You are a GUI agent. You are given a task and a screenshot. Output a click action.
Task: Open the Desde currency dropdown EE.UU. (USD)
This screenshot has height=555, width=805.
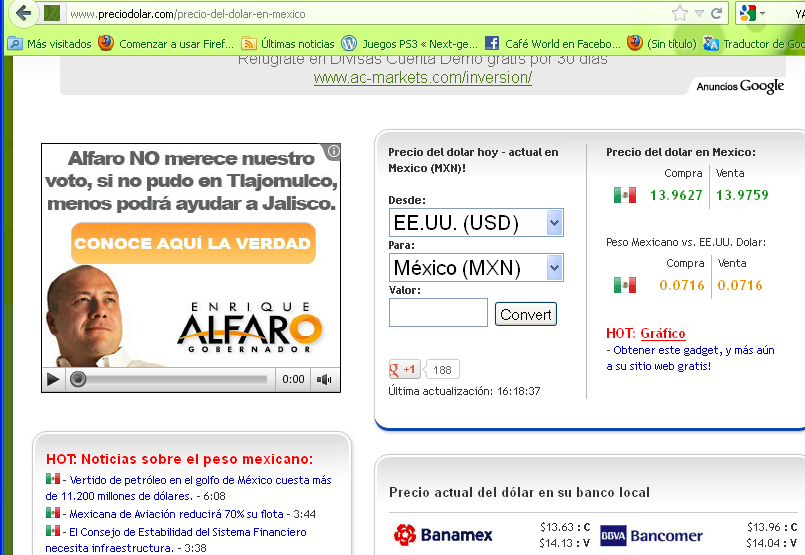tap(476, 222)
